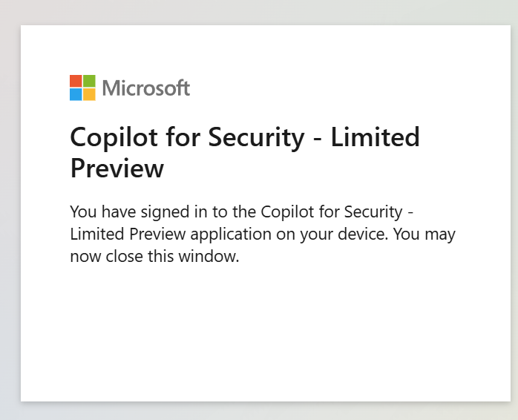
Task: Click "now close this window" text line
Action: (x=154, y=257)
